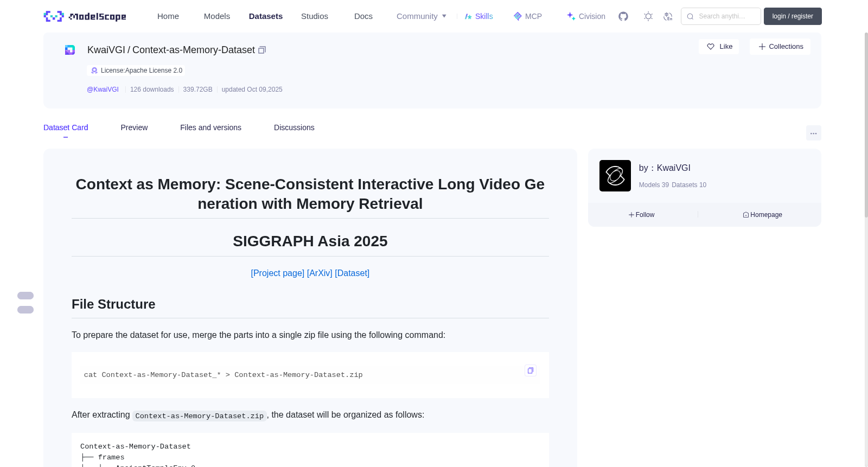The width and height of the screenshot is (868, 467).
Task: Click the 'Datasets 10' count
Action: point(689,185)
